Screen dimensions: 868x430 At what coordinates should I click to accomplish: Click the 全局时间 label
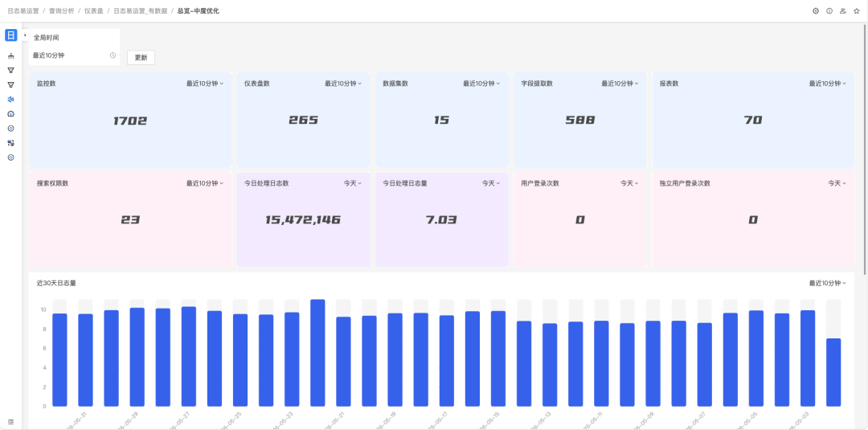46,38
